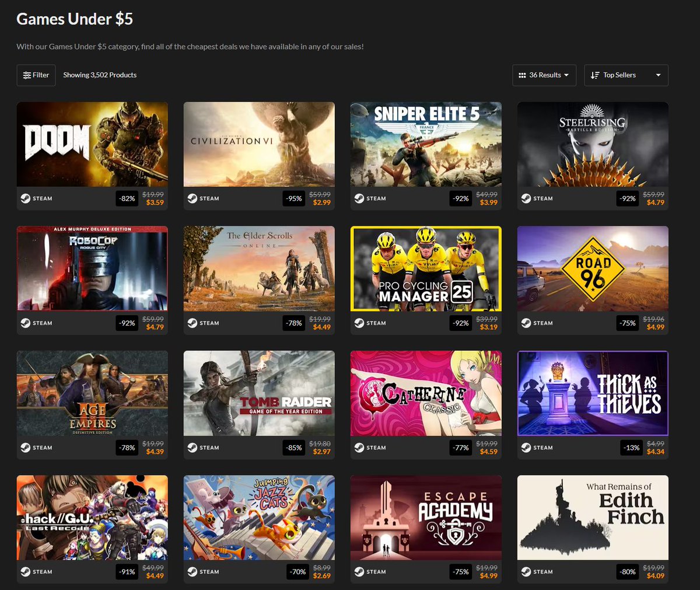Screen dimensions: 700x590
Task: Click the $4.59 price for Catherine Classic
Action: pyautogui.click(x=489, y=452)
